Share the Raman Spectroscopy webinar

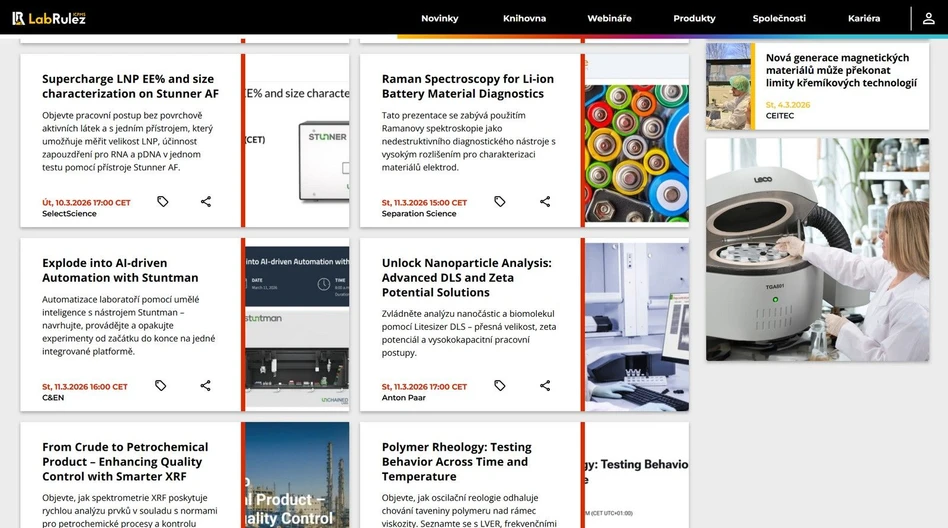click(545, 202)
